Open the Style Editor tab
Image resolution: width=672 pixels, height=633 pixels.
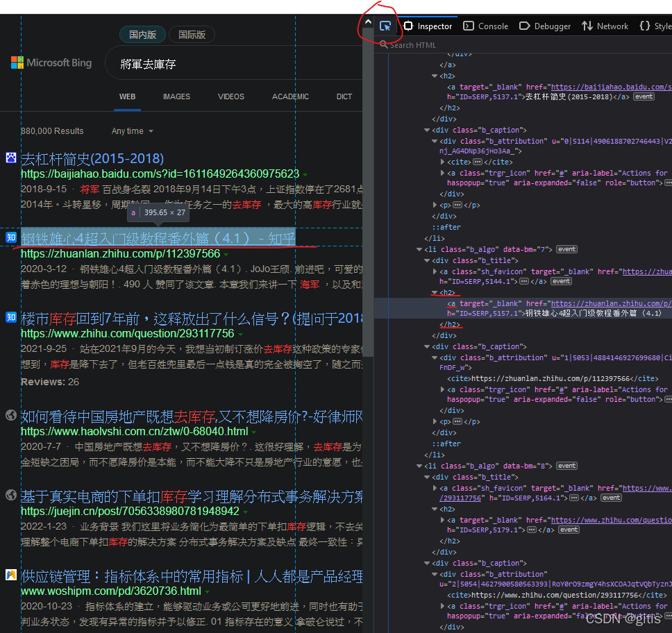pyautogui.click(x=656, y=26)
